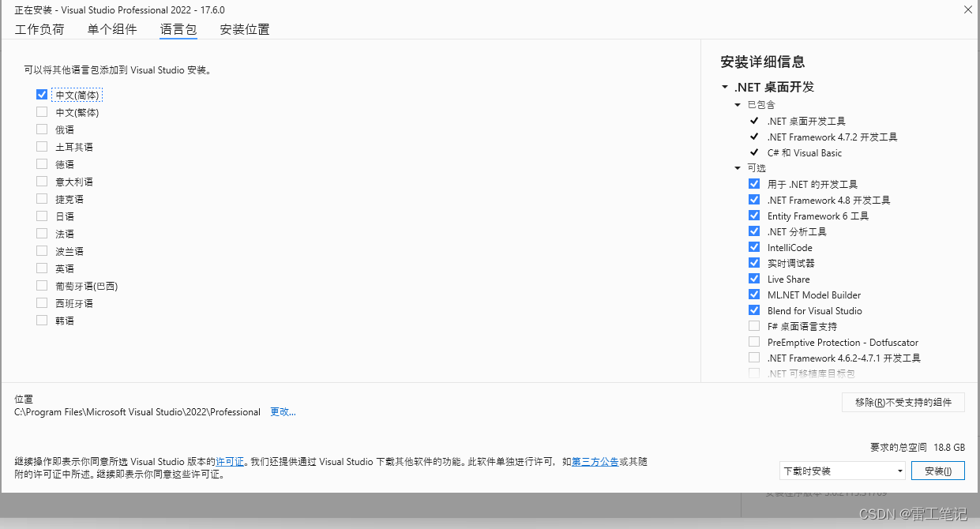The height and width of the screenshot is (529, 980).
Task: Enable .NET Framework 4.6.2-4.7.1 开发工具
Action: click(754, 358)
